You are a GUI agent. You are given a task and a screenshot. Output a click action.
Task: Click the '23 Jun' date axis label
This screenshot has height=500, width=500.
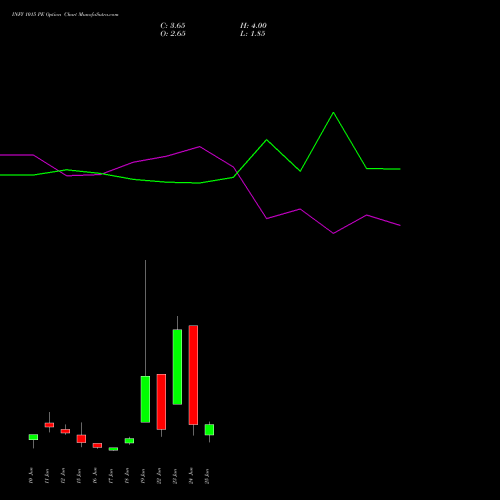(175, 476)
